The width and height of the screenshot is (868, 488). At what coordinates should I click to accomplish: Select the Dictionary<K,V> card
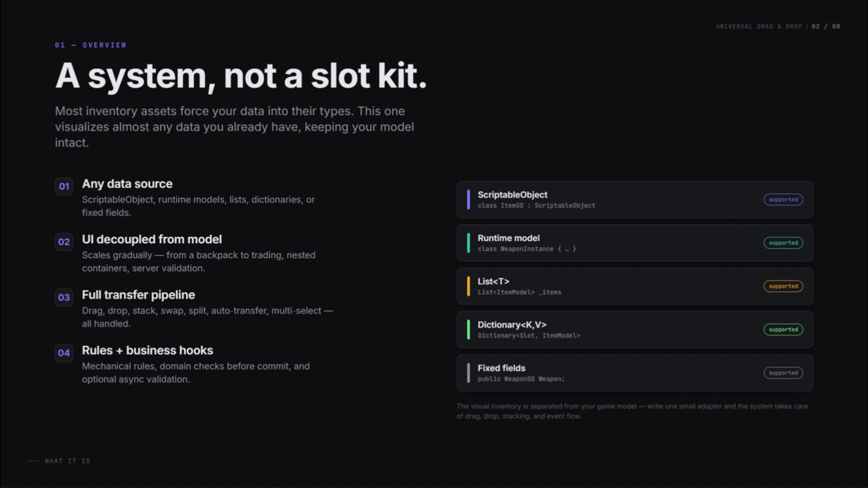(635, 330)
